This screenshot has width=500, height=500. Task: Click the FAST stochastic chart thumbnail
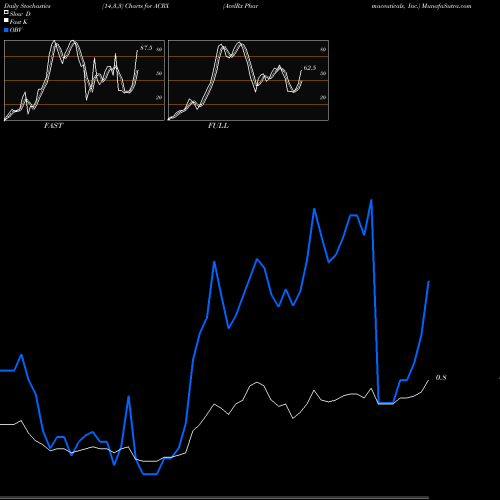coord(84,80)
